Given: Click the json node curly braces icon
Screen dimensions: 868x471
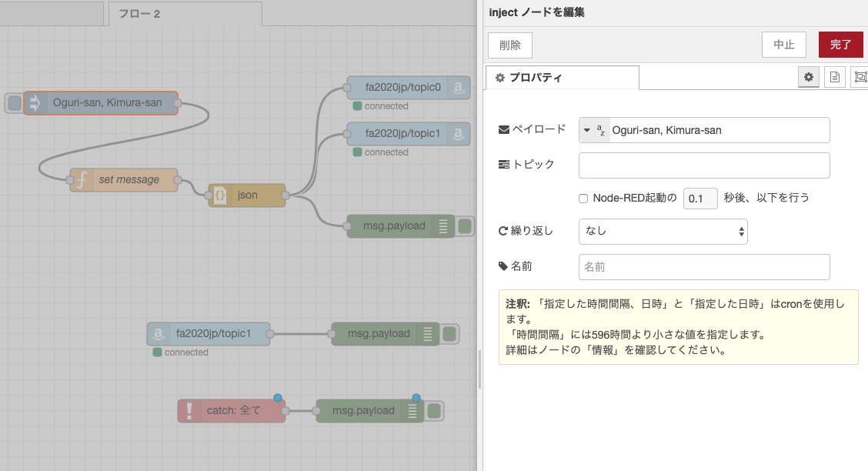Looking at the screenshot, I should click(219, 195).
